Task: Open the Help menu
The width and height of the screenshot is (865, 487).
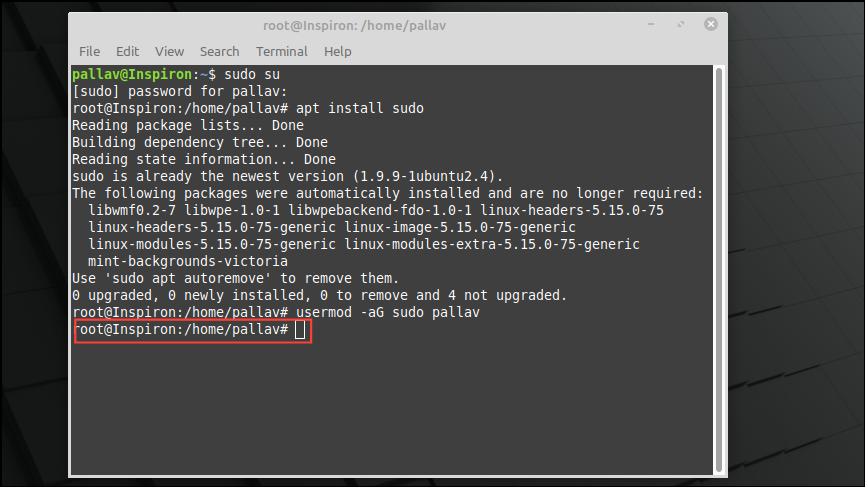Action: tap(338, 51)
